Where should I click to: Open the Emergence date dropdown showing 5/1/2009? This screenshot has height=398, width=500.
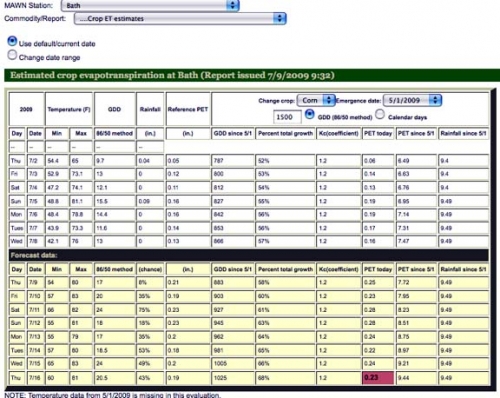tap(412, 100)
